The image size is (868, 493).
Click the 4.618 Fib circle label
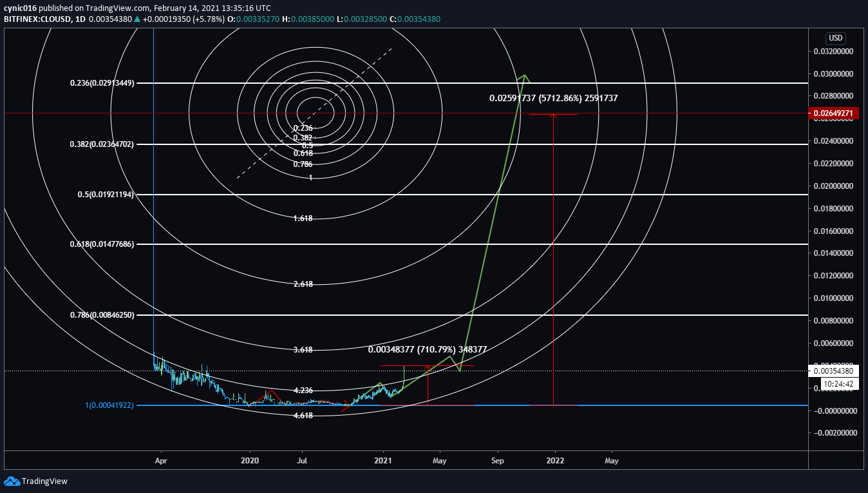303,416
